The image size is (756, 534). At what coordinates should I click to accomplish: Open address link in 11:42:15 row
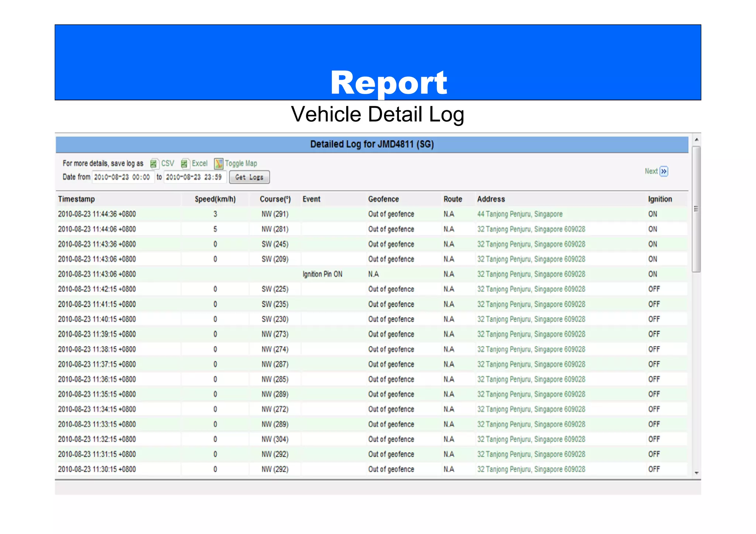tap(531, 289)
